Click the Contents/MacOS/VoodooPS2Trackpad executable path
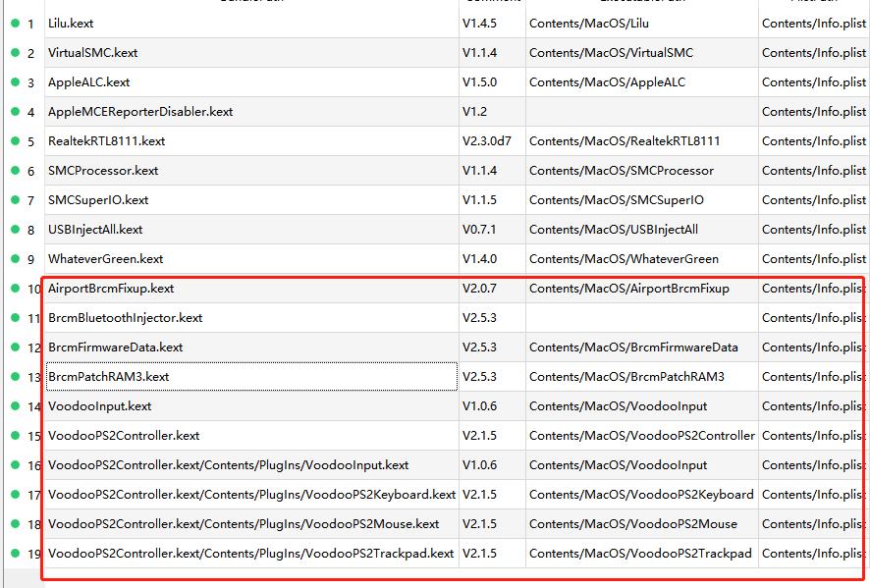Image resolution: width=870 pixels, height=588 pixels. pos(642,553)
